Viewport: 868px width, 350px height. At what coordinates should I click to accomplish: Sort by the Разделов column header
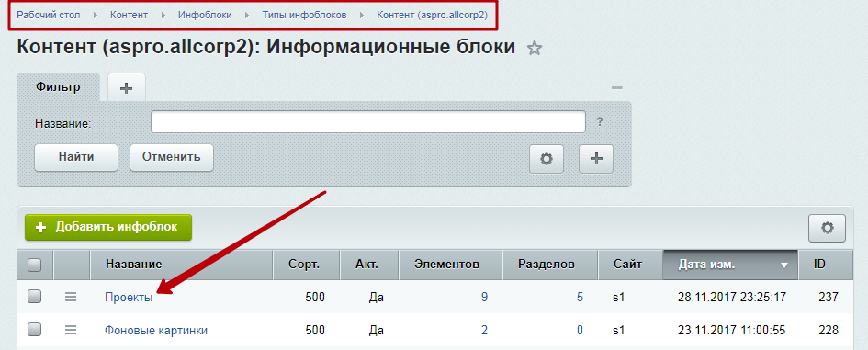coord(549,265)
